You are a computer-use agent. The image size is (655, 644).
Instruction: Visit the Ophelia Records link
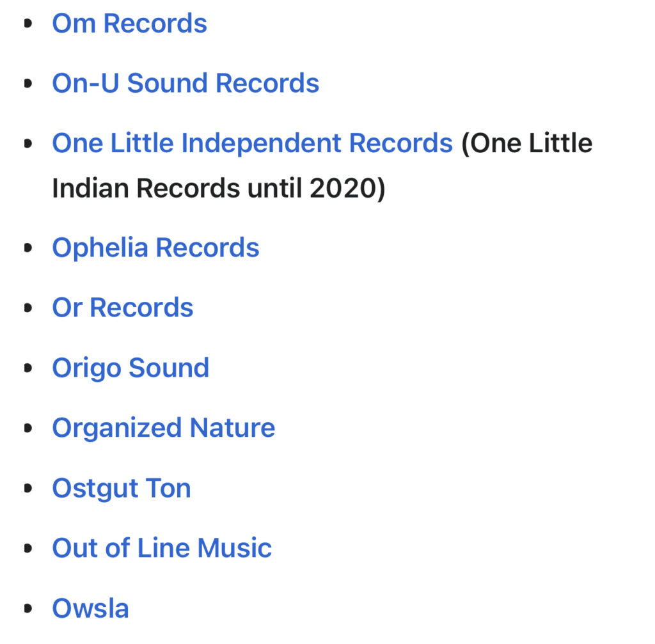coord(155,248)
